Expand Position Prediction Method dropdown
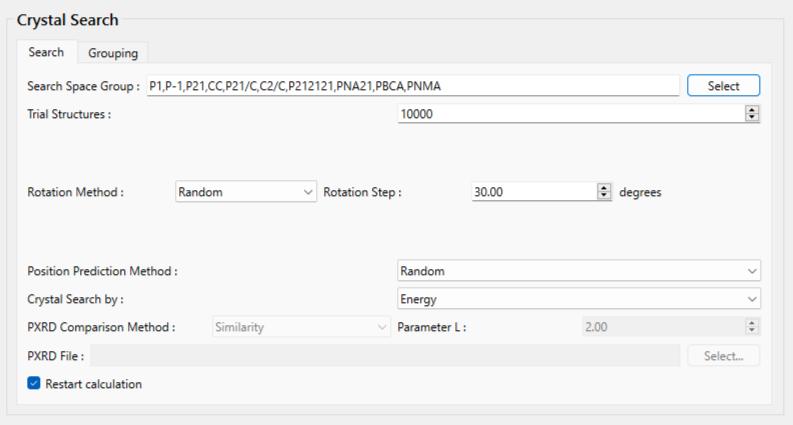The width and height of the screenshot is (793, 425). tap(579, 271)
